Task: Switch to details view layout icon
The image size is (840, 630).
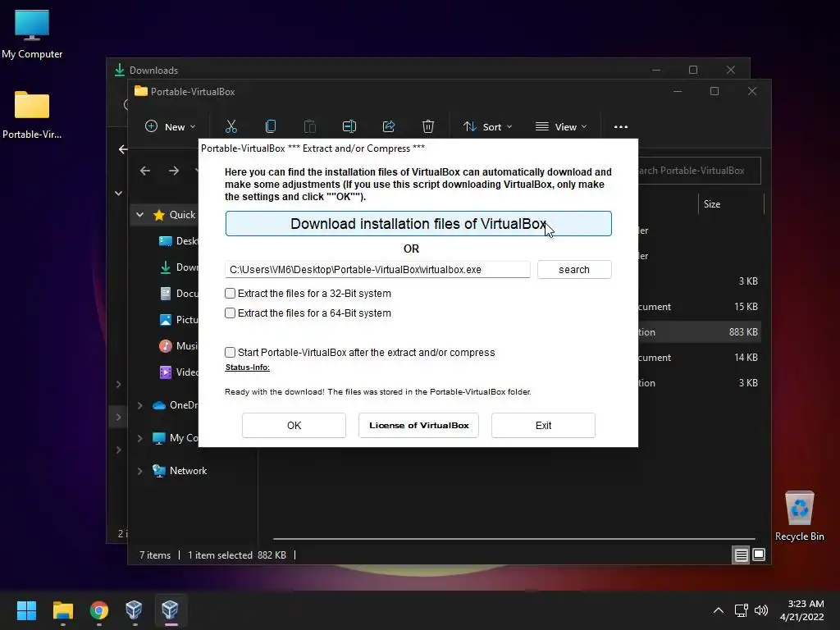Action: [x=741, y=555]
